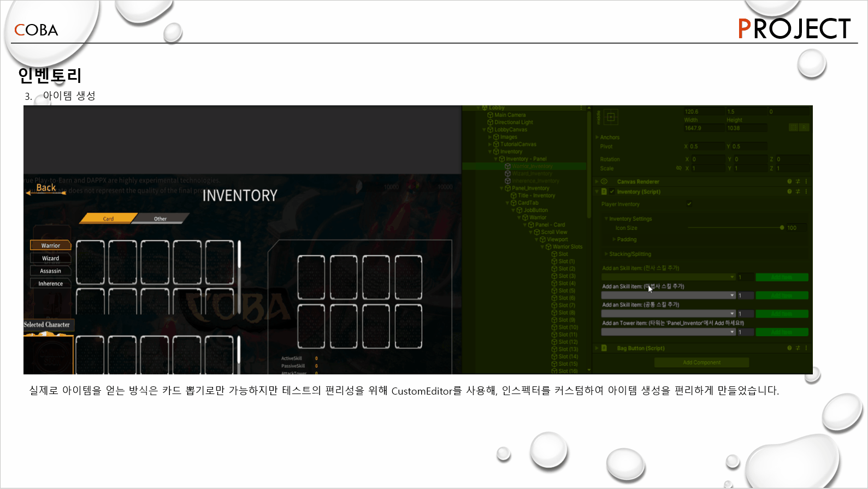Select Warrior_Inventory in the hierarchy
This screenshot has height=489, width=868.
coord(533,166)
